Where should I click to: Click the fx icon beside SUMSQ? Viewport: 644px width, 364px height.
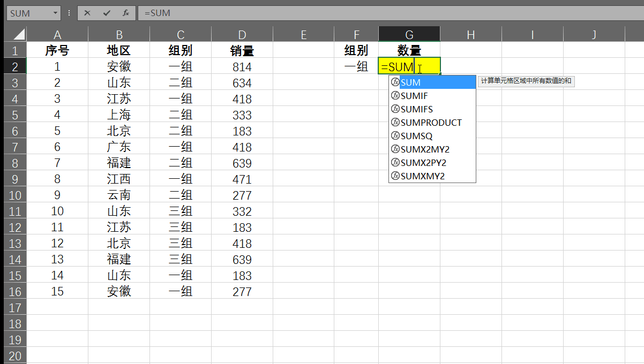pyautogui.click(x=395, y=136)
